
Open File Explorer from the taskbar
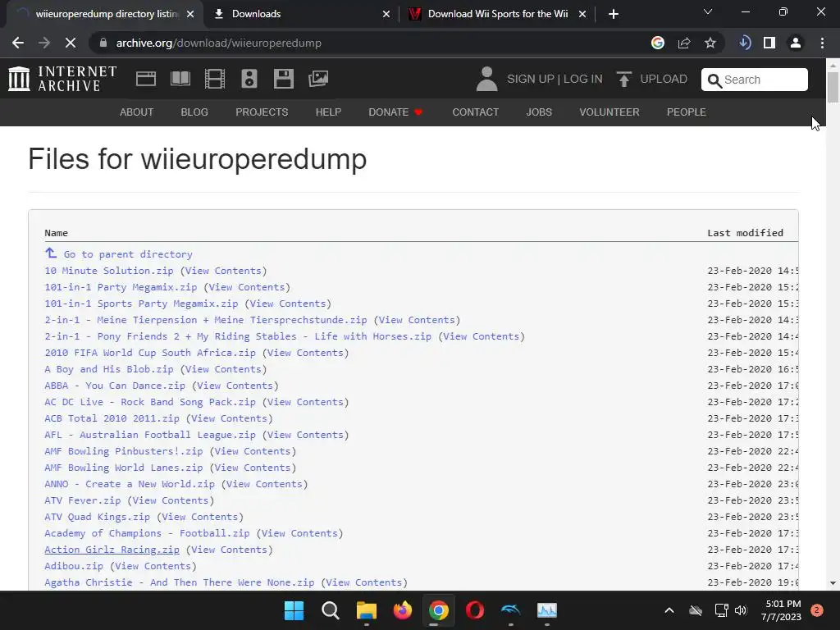tap(367, 610)
